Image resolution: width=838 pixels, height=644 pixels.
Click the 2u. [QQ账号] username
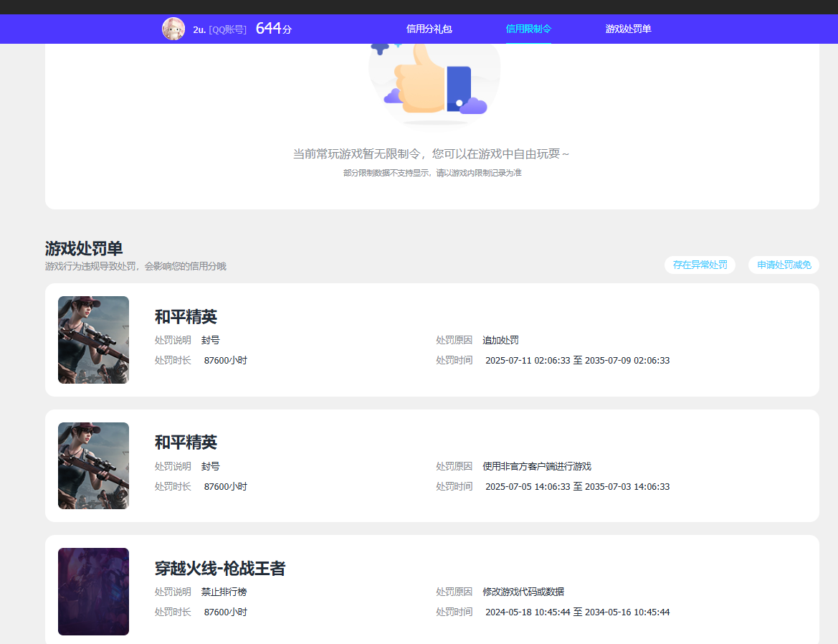coord(219,29)
